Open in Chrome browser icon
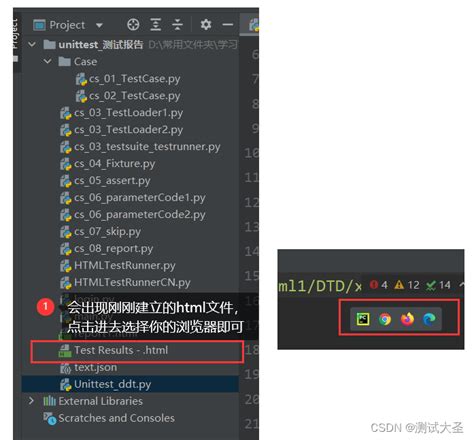Viewport: 474px width, 440px height. tap(385, 319)
